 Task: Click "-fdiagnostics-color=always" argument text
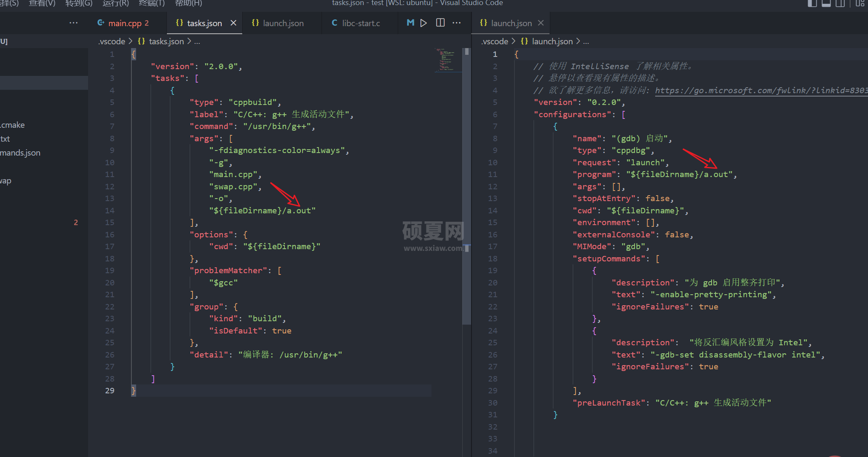(x=277, y=150)
